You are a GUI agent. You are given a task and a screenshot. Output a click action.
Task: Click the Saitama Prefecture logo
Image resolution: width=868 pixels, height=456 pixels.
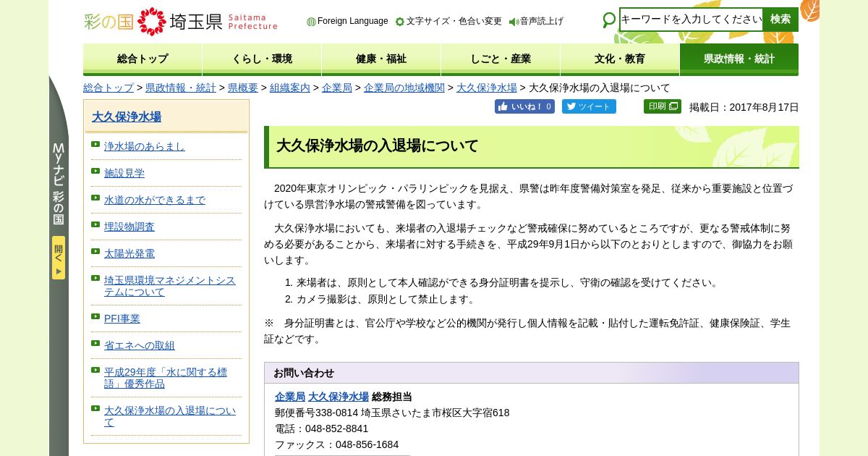[180, 21]
